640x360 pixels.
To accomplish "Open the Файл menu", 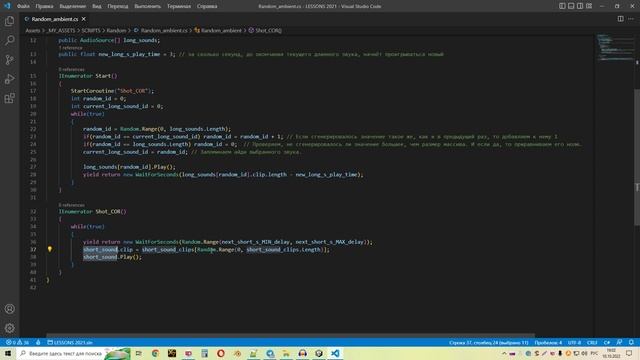I will pyautogui.click(x=23, y=6).
